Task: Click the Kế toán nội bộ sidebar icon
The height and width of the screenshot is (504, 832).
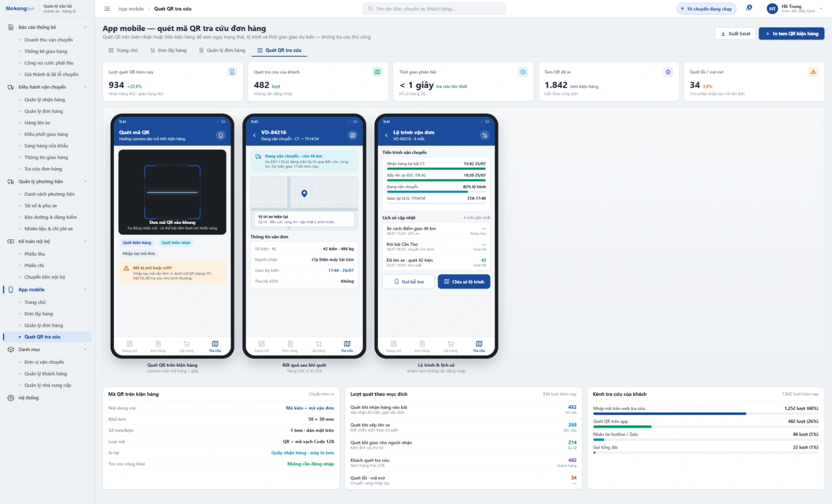Action: 11,242
